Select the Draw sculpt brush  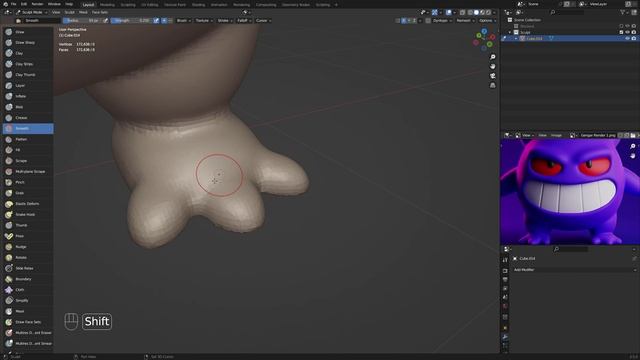coord(28,32)
